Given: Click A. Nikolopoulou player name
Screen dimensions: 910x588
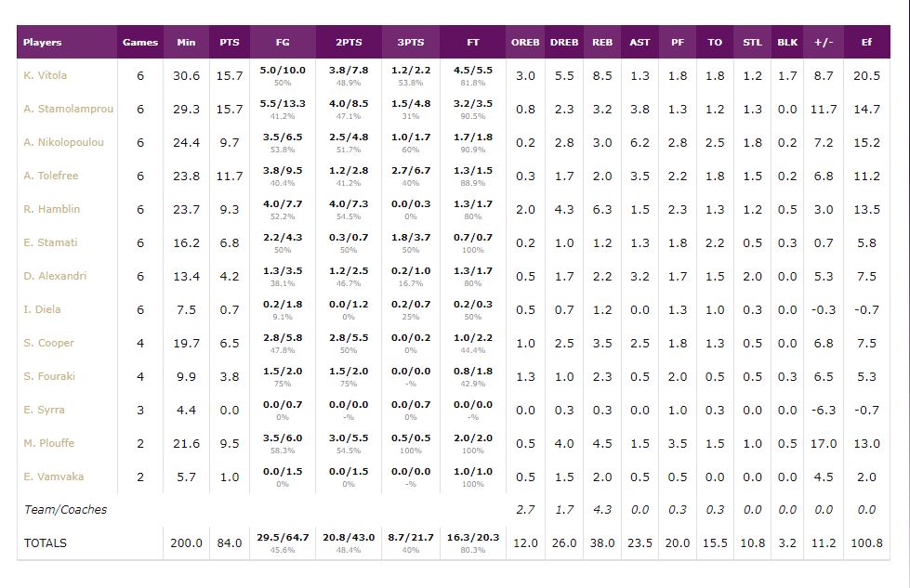Looking at the screenshot, I should [63, 142].
